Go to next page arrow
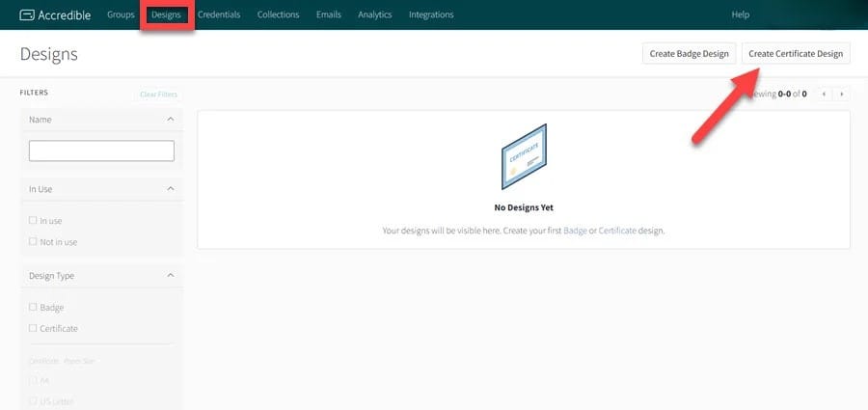 coord(842,94)
